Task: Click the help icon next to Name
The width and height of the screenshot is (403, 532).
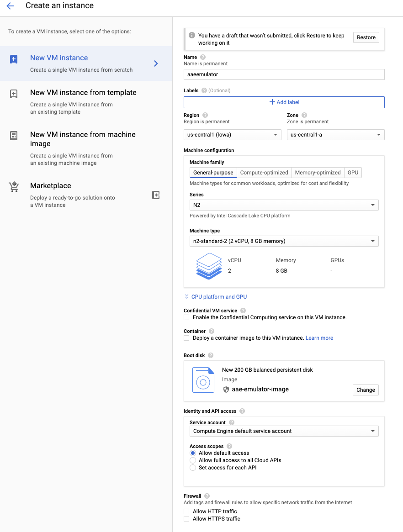Action: [x=203, y=57]
